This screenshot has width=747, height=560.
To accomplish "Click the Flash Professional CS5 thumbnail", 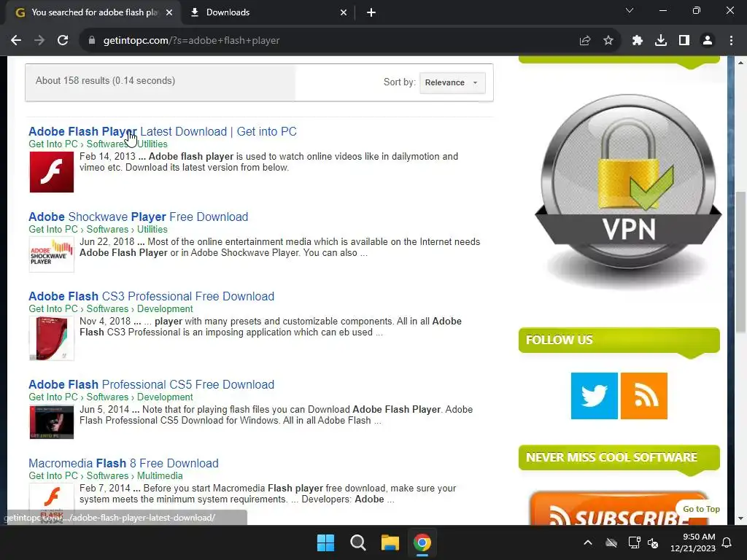I will click(52, 422).
